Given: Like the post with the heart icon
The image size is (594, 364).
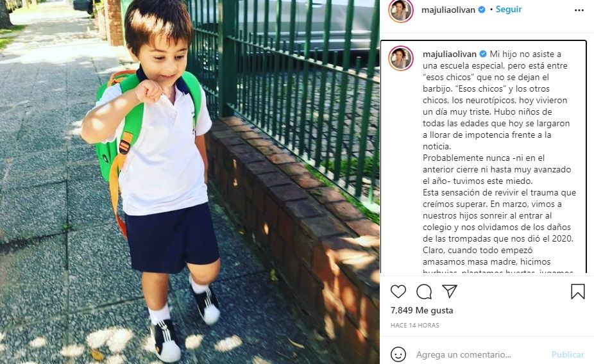Looking at the screenshot, I should point(398,292).
